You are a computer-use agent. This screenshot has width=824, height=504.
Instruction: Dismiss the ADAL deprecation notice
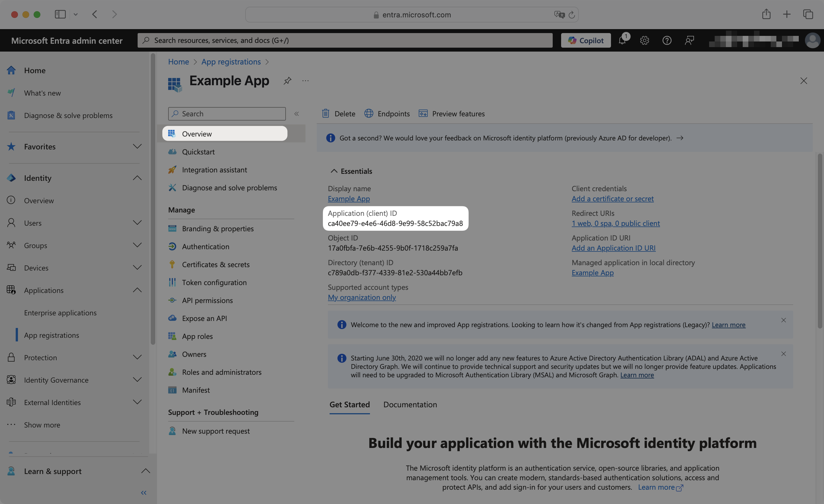pyautogui.click(x=784, y=353)
